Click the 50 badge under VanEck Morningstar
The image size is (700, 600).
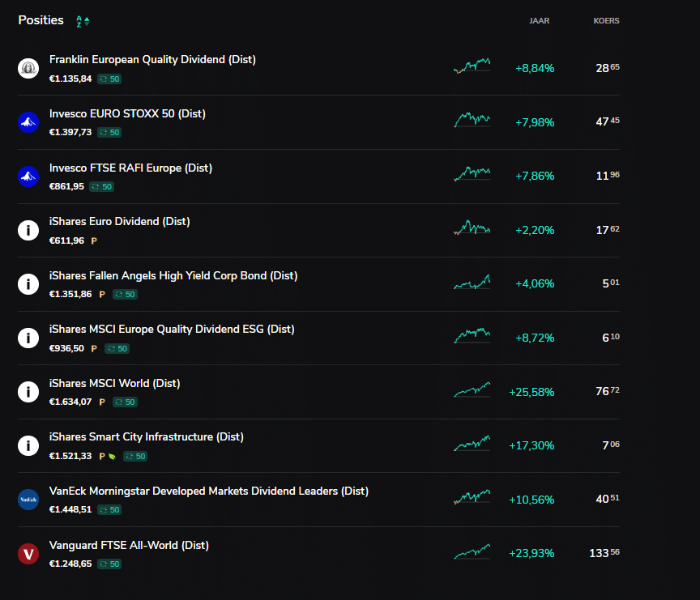109,510
